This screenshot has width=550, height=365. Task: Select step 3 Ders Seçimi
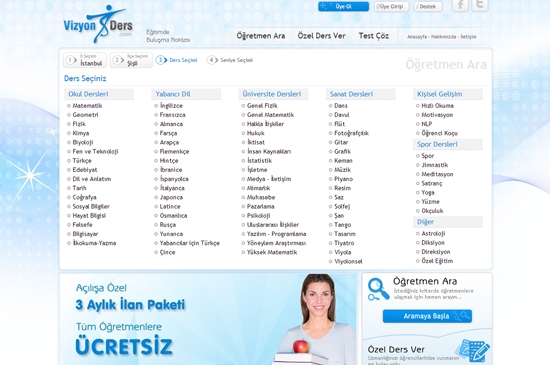pyautogui.click(x=177, y=60)
